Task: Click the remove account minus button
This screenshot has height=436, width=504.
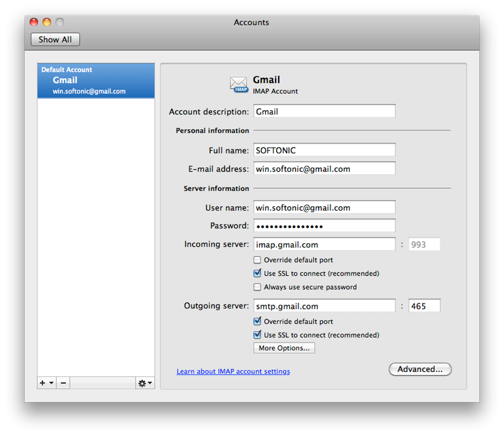Action: coord(63,383)
